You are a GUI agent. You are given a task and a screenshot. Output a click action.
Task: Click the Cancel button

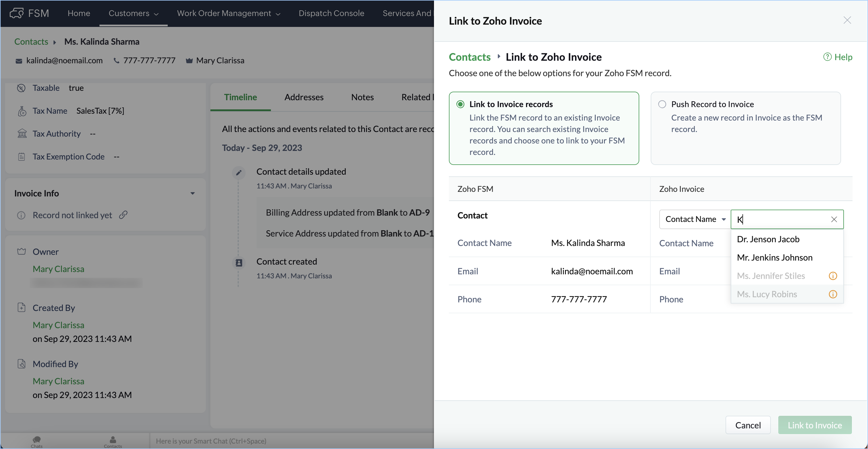(x=748, y=425)
